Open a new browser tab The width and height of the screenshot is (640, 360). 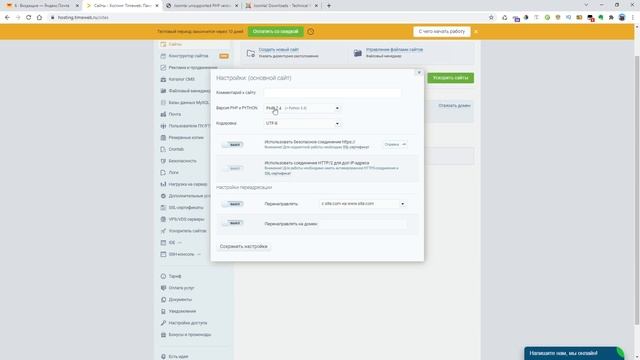tap(329, 6)
